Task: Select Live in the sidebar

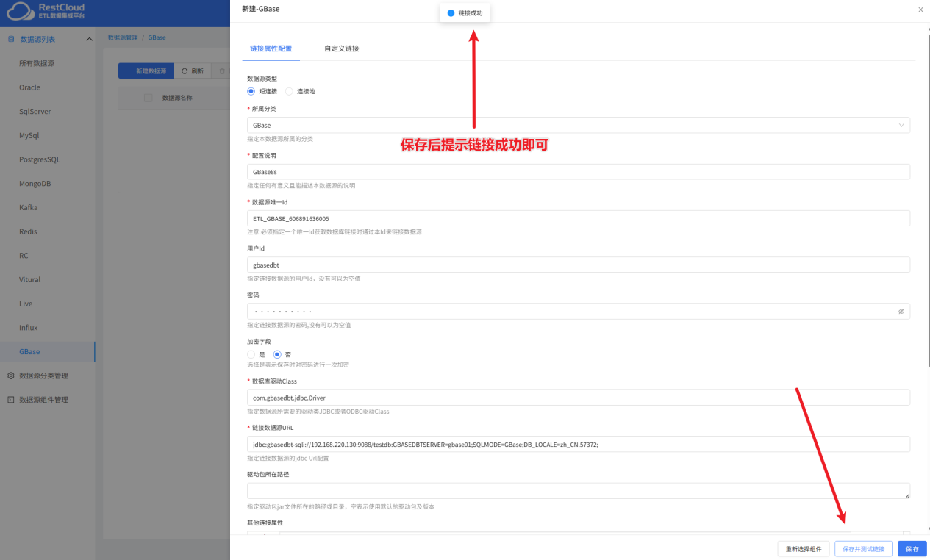Action: pos(26,304)
